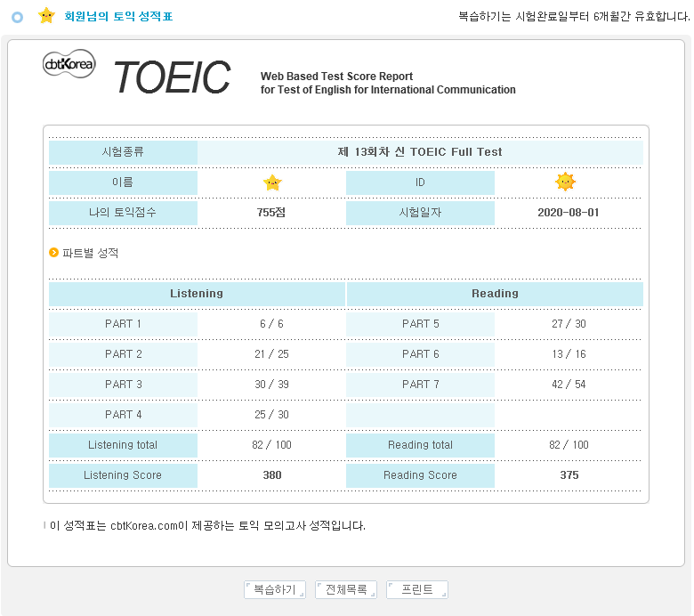Click the PART 1 label cell
Screen dimensions: 694x616
(x=123, y=325)
